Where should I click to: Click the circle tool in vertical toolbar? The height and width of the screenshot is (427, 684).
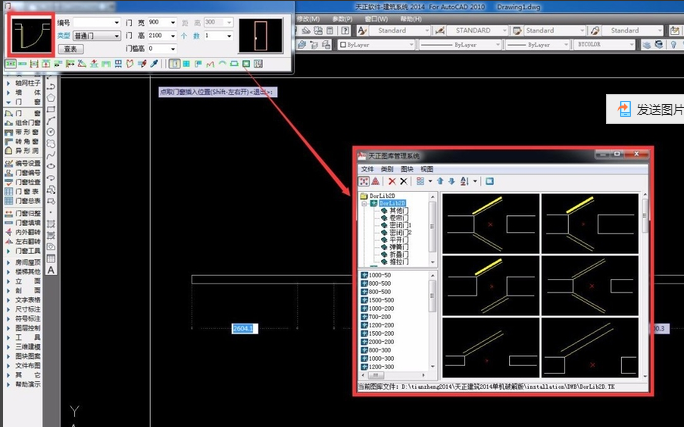[x=51, y=132]
